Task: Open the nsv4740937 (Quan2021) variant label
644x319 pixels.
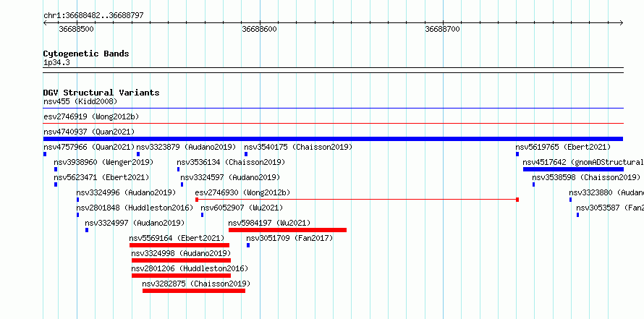Action: [x=89, y=132]
